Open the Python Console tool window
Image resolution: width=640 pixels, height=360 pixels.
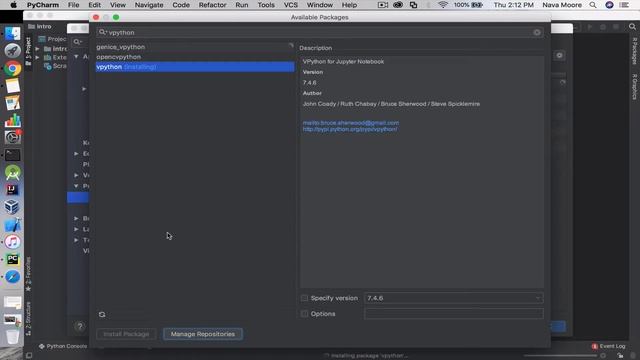point(63,346)
